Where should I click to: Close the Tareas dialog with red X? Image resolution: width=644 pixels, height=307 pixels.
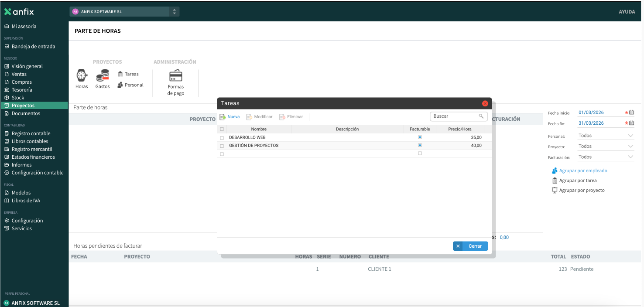coord(485,103)
